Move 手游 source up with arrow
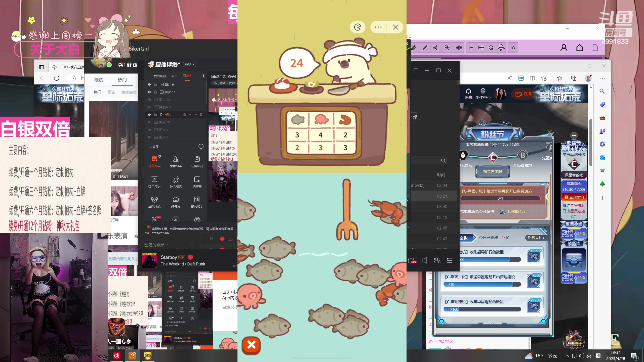Image resolution: width=644 pixels, height=362 pixels. point(190,115)
